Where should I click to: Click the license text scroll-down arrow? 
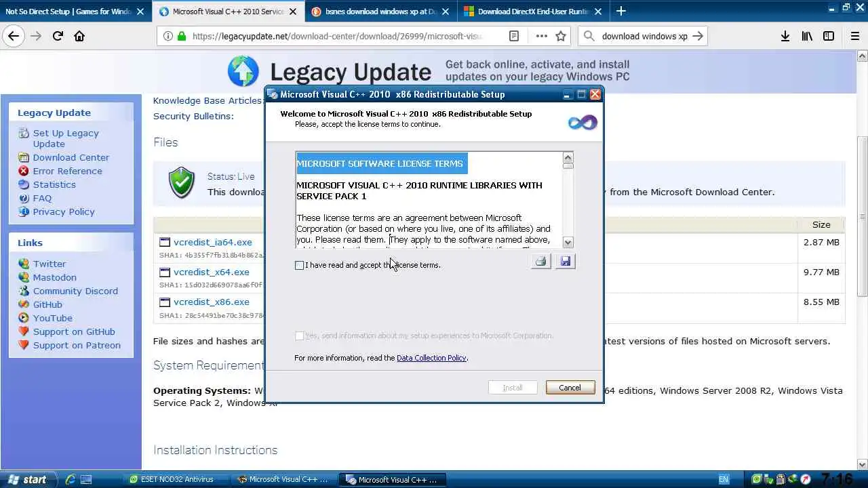coord(568,242)
